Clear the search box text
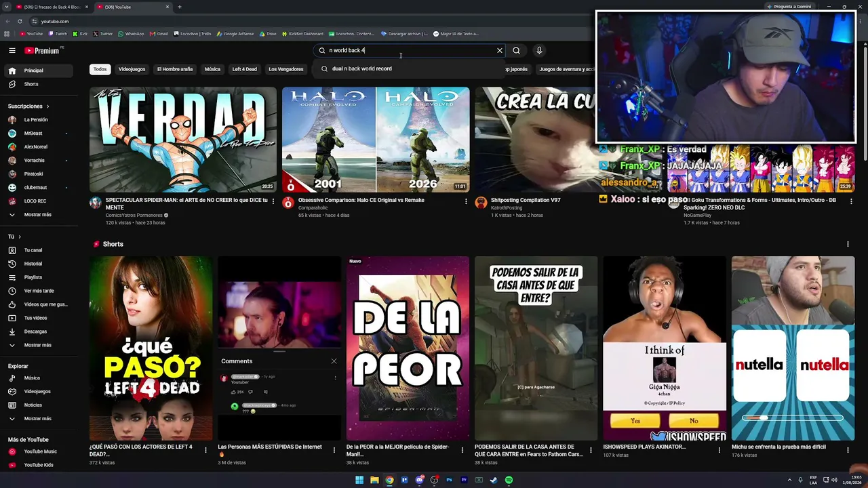Viewport: 868px width, 488px height. click(500, 50)
